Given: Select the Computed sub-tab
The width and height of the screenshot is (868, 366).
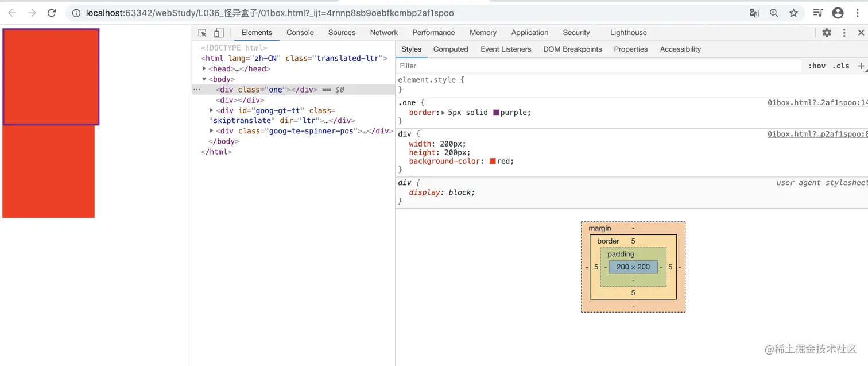Looking at the screenshot, I should tap(451, 49).
